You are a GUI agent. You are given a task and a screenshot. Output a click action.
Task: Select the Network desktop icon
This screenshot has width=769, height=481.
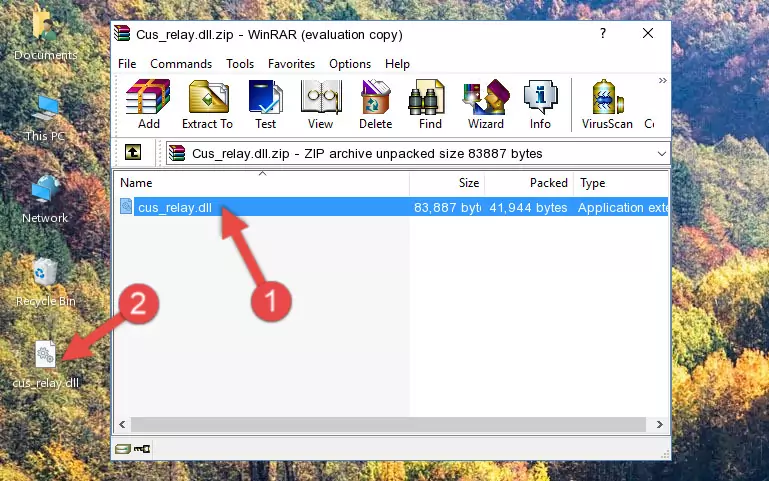[x=45, y=199]
